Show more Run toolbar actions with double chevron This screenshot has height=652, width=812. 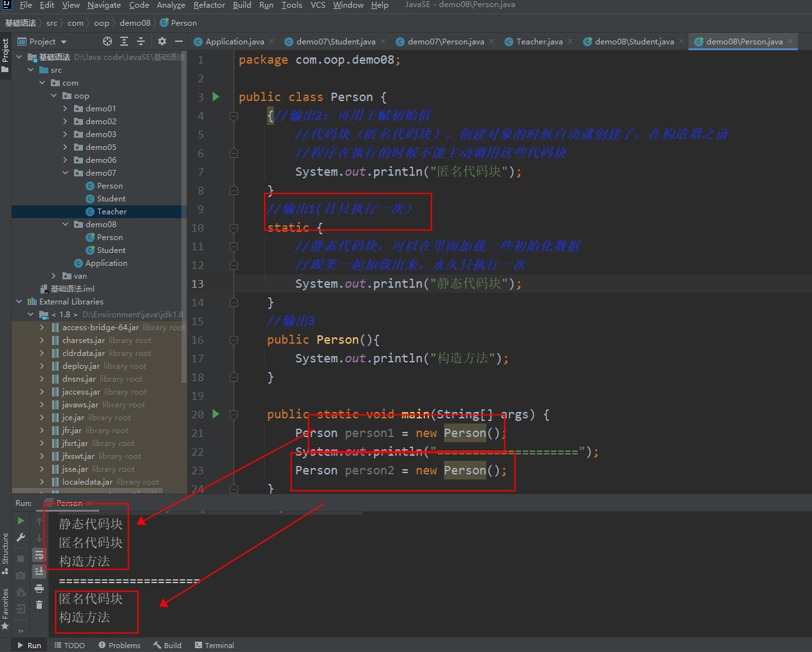pyautogui.click(x=21, y=631)
